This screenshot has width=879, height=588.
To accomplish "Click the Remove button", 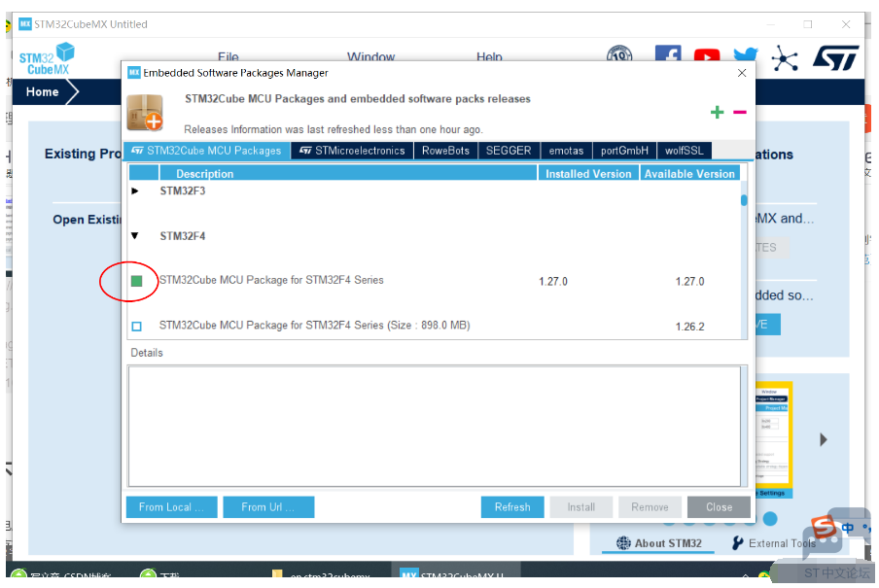I will [x=650, y=506].
